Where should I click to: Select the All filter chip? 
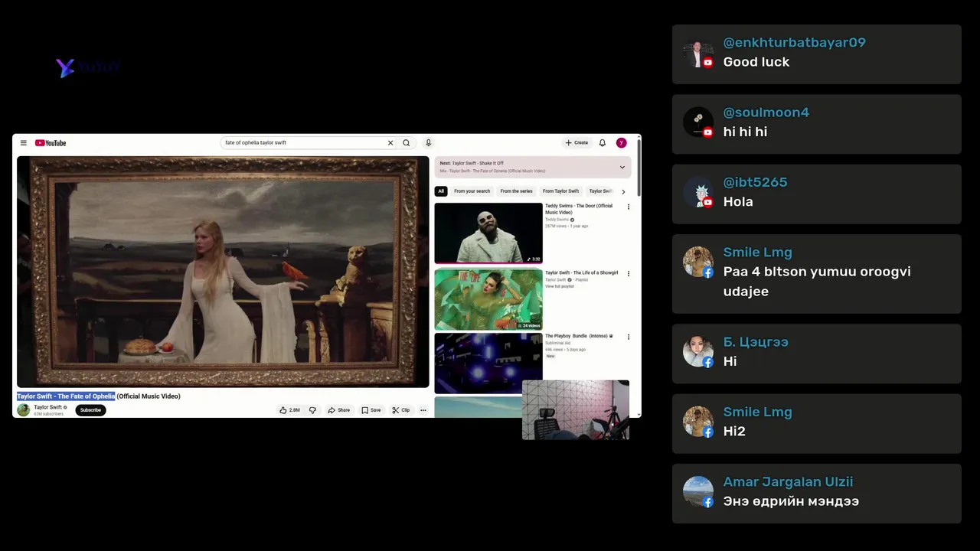pos(441,191)
